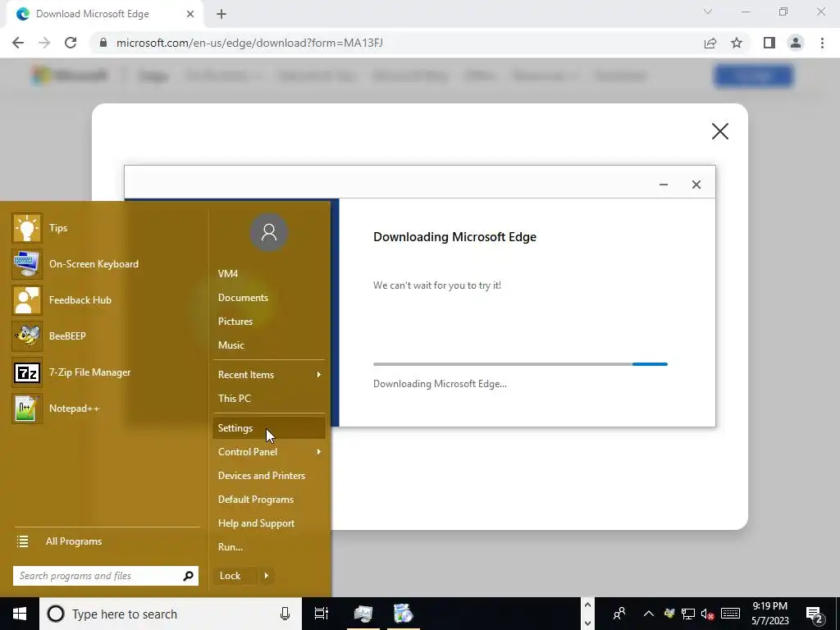The width and height of the screenshot is (840, 630).
Task: Click the user account avatar in Start menu
Action: tap(269, 232)
